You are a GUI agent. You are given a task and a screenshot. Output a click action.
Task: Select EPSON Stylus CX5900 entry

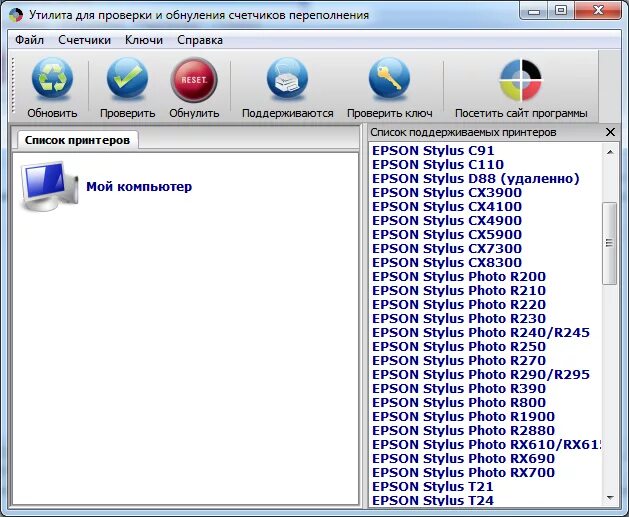click(x=447, y=235)
